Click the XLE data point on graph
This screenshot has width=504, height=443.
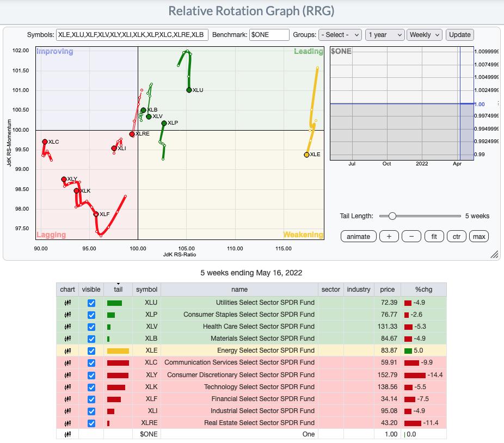click(306, 155)
